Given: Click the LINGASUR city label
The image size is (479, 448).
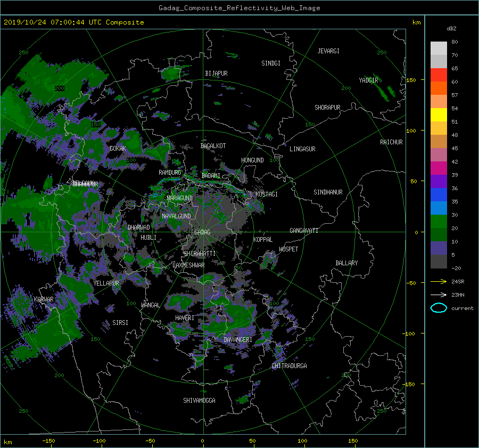Looking at the screenshot, I should (302, 149).
